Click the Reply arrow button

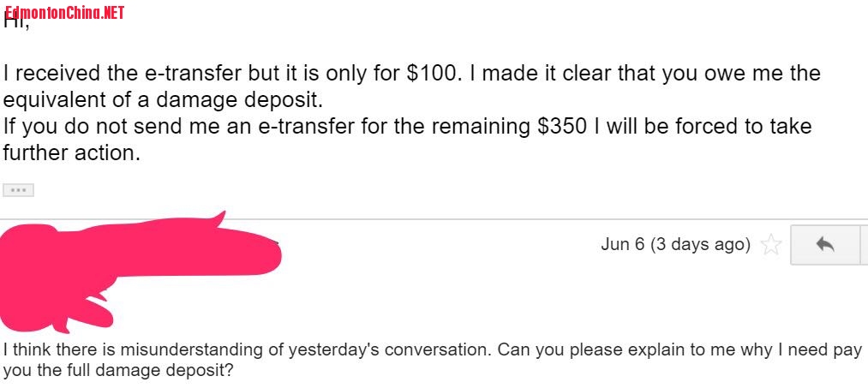click(x=824, y=246)
